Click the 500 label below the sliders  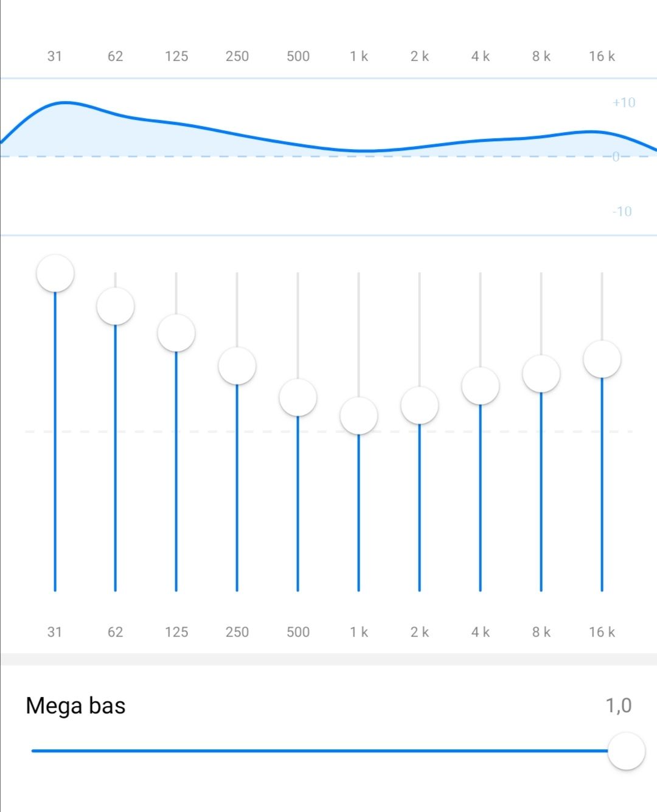click(x=298, y=632)
